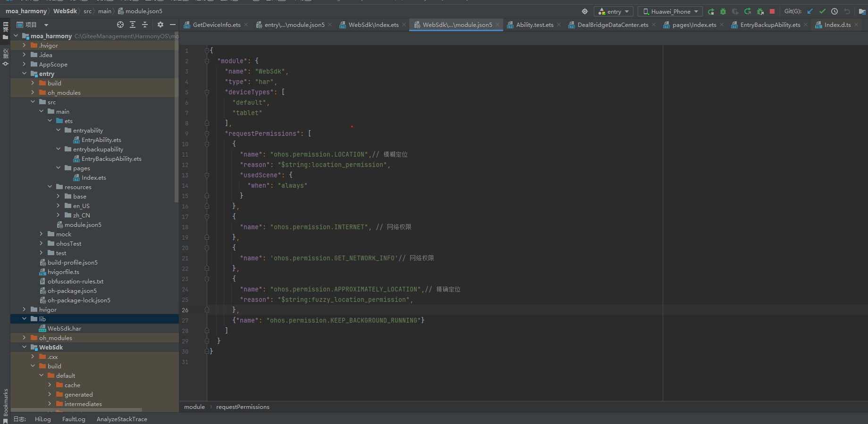Close the Ability.test.ets tab

click(x=559, y=25)
